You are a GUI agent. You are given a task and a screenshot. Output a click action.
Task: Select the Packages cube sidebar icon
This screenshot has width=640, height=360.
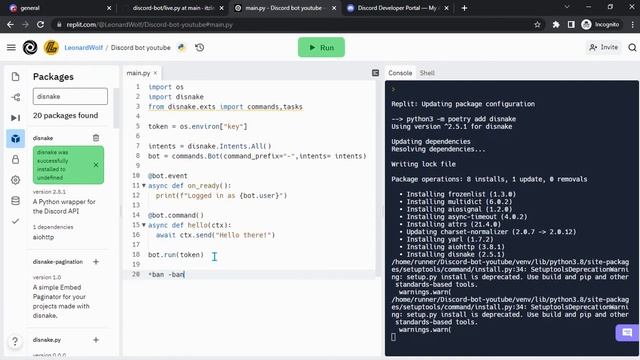[x=16, y=139]
